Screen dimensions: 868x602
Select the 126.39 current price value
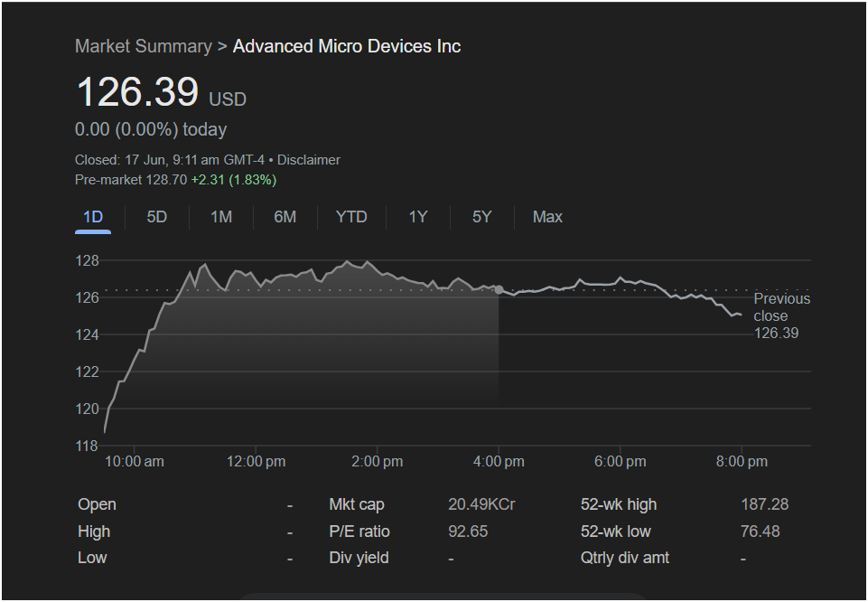[137, 91]
